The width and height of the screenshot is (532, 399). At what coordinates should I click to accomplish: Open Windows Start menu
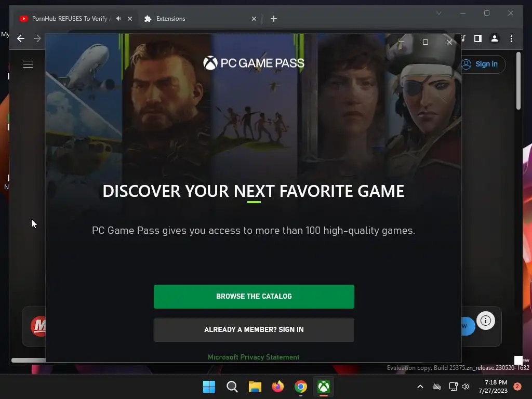tap(209, 387)
